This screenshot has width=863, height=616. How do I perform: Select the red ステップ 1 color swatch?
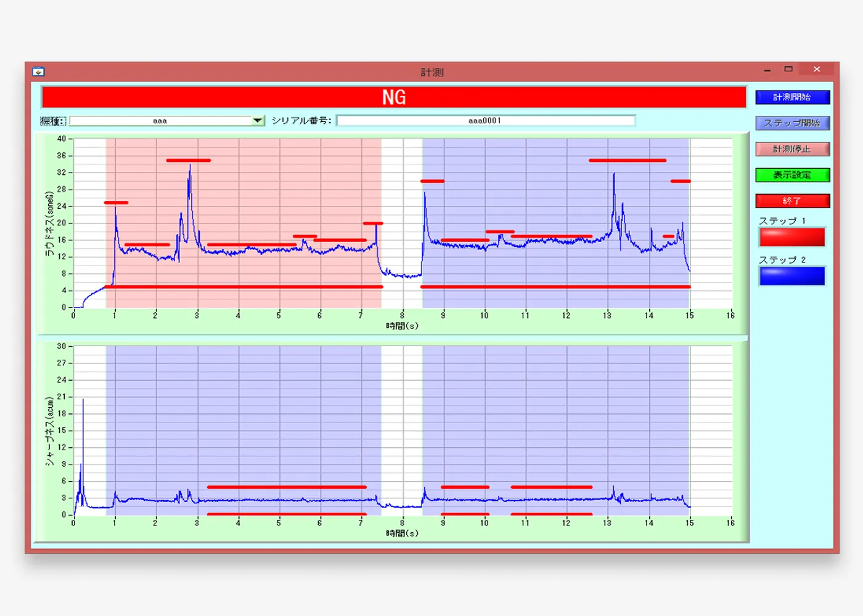(792, 237)
